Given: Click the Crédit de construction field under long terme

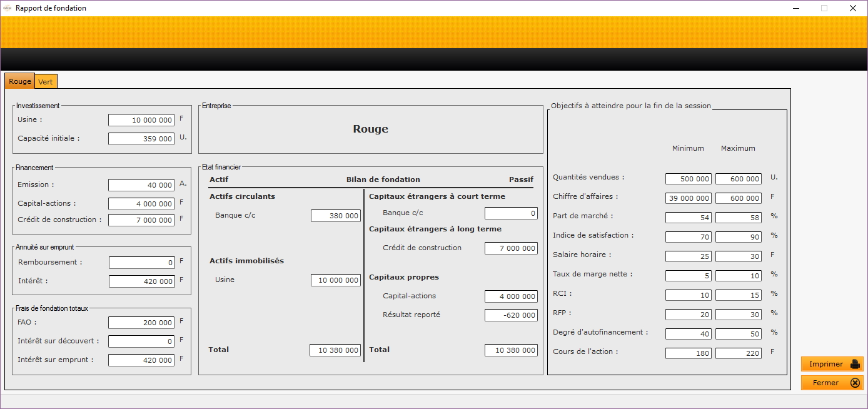Looking at the screenshot, I should (x=511, y=248).
